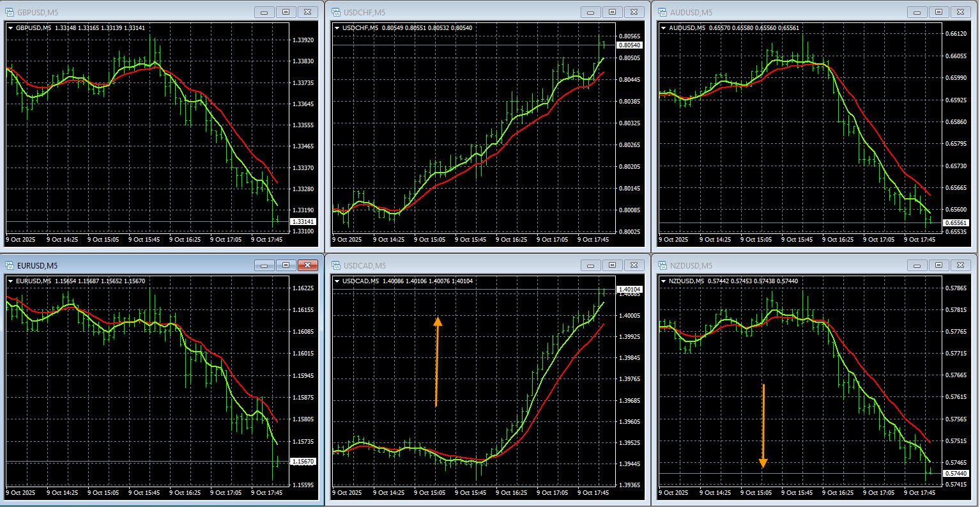Click the EURUSD chart window icon

[9, 265]
